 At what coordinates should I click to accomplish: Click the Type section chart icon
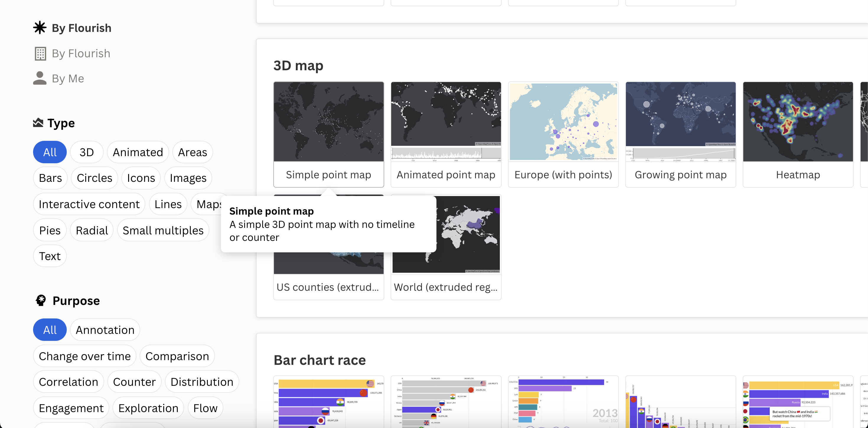38,123
